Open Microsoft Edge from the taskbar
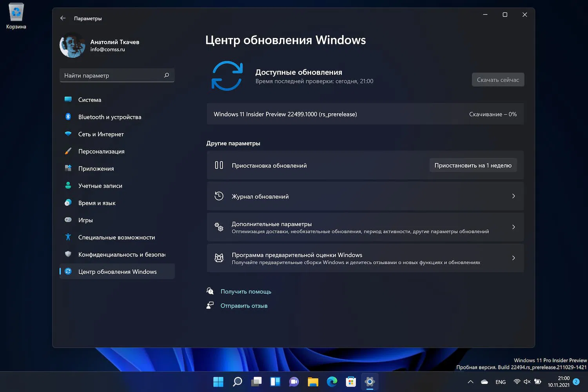 coord(332,381)
